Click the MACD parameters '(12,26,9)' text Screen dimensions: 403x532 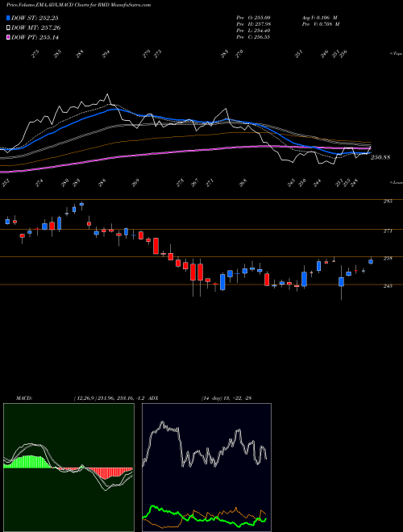tap(85, 398)
